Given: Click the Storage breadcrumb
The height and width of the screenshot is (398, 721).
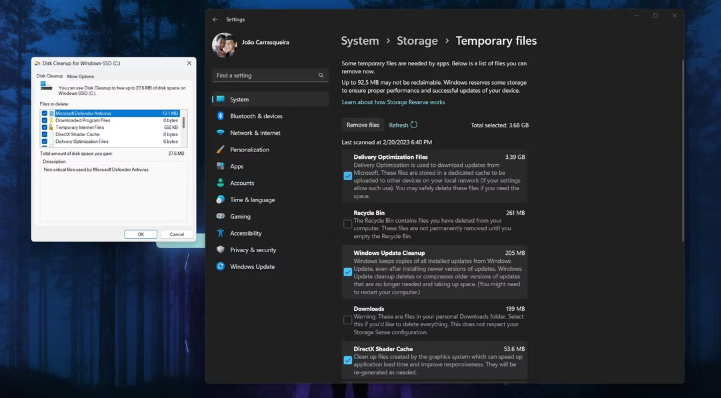Looking at the screenshot, I should 417,41.
